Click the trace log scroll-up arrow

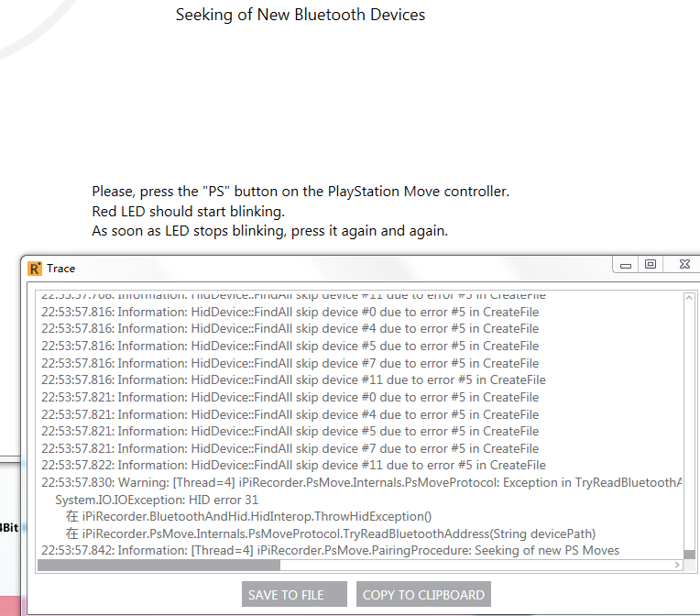click(x=689, y=298)
